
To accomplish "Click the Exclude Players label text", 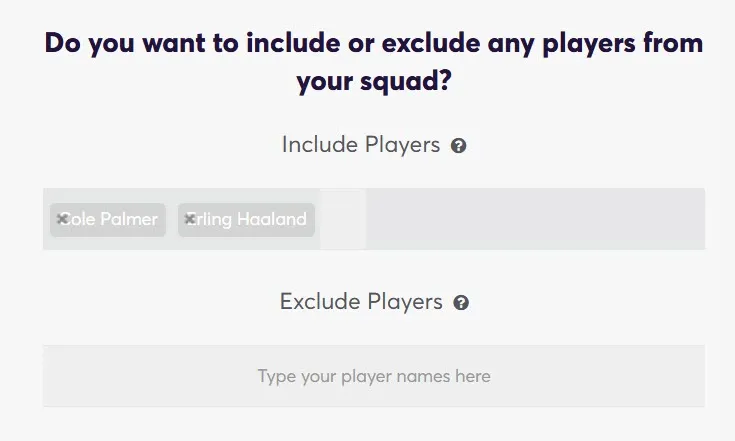I will pos(360,302).
